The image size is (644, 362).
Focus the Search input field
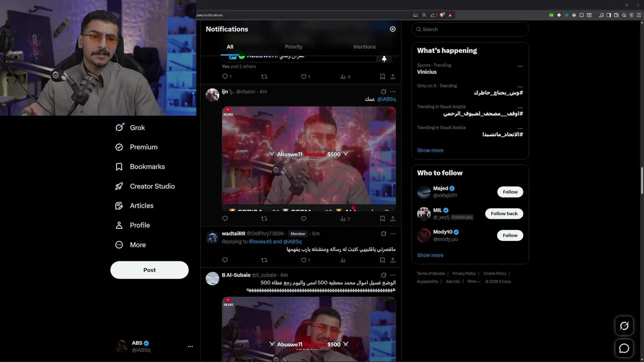(x=470, y=29)
